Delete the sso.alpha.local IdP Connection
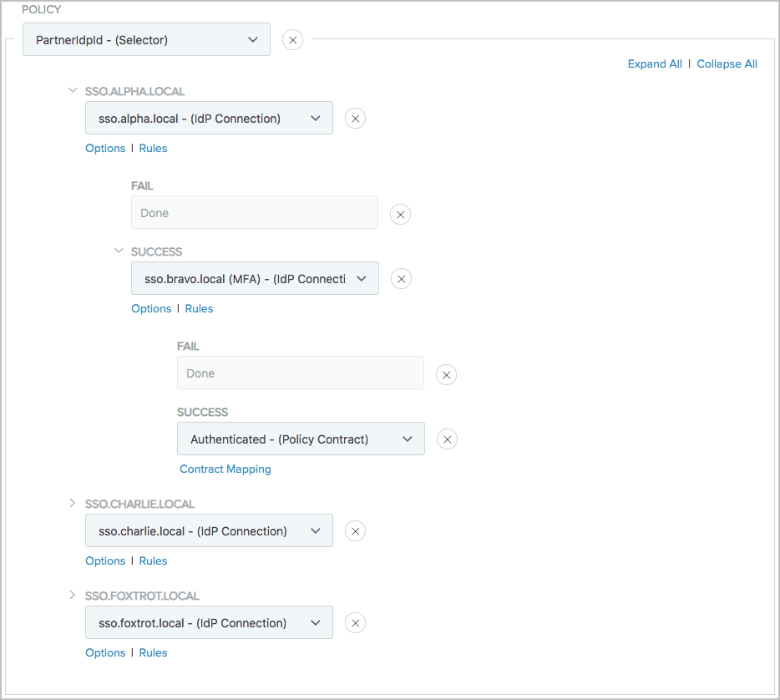Screen dimensions: 780x700 tap(355, 118)
